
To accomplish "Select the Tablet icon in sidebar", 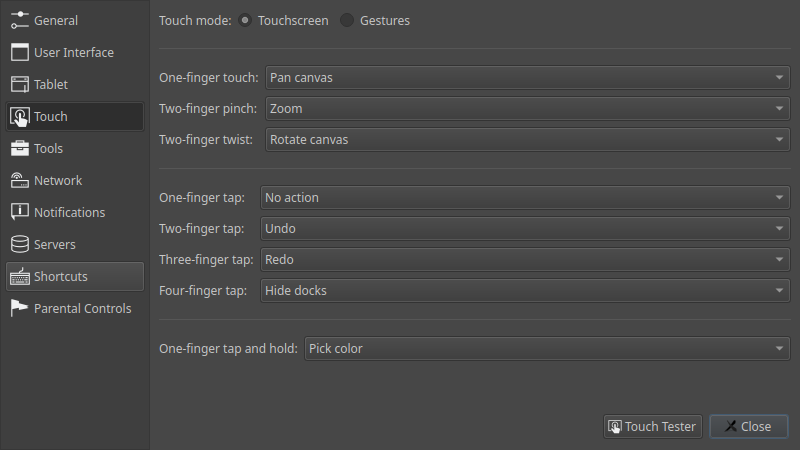I will click(19, 85).
